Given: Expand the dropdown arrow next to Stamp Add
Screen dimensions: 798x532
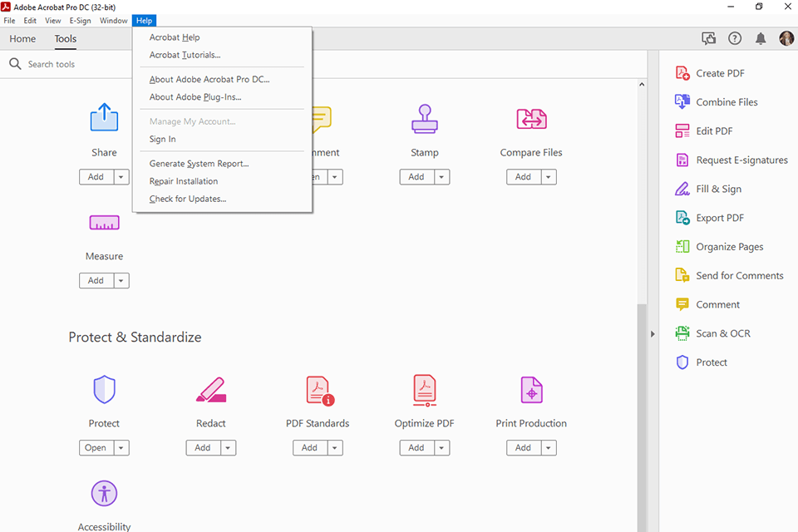Looking at the screenshot, I should (441, 177).
